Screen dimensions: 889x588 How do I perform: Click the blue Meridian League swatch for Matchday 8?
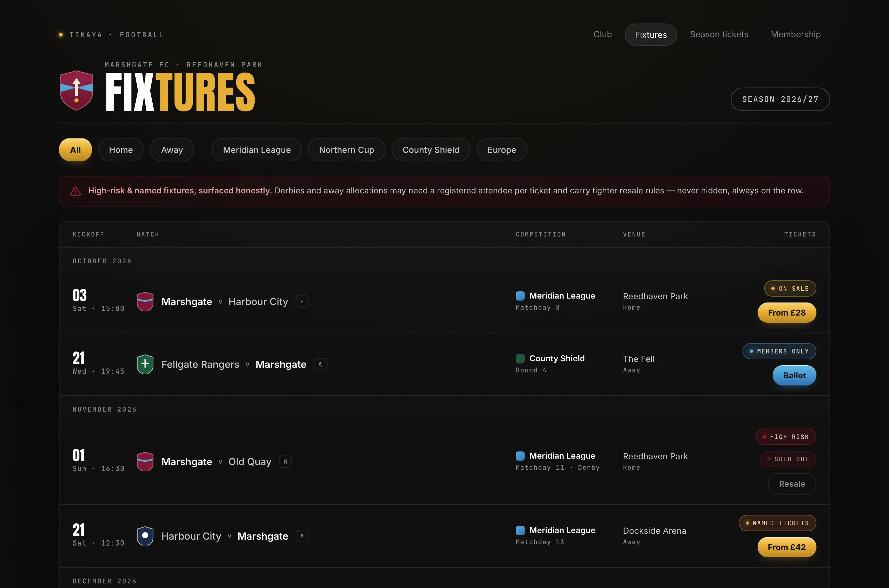point(520,296)
